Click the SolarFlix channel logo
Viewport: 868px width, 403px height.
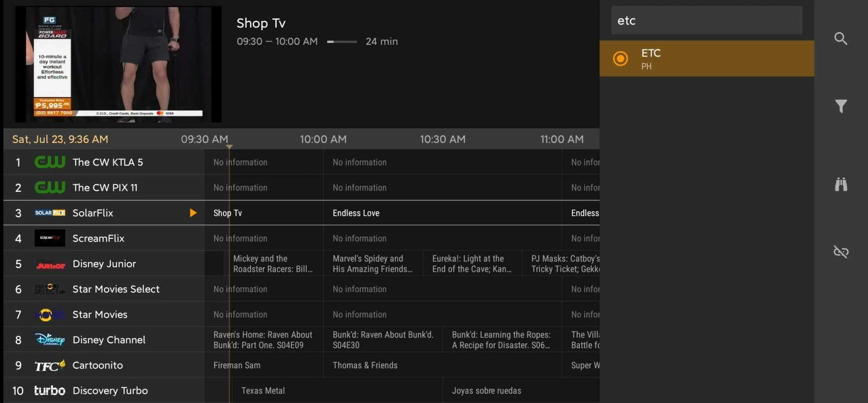[50, 213]
